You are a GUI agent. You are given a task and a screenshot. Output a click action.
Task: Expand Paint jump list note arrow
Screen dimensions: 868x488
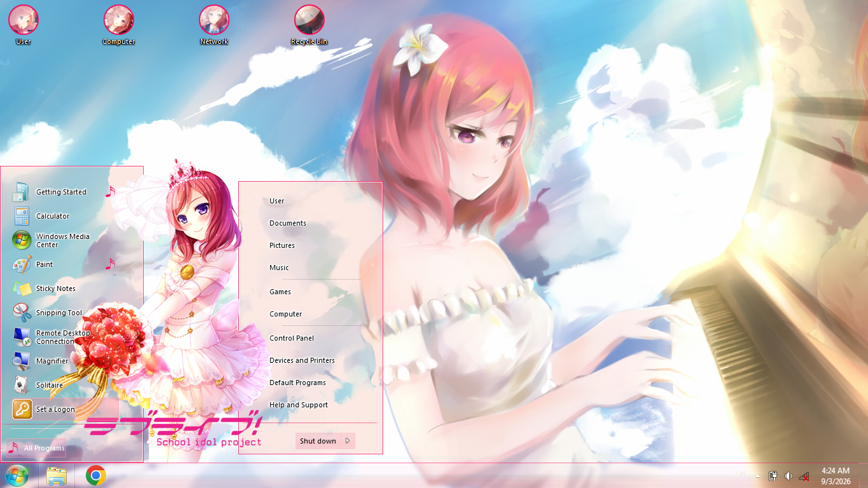(111, 264)
